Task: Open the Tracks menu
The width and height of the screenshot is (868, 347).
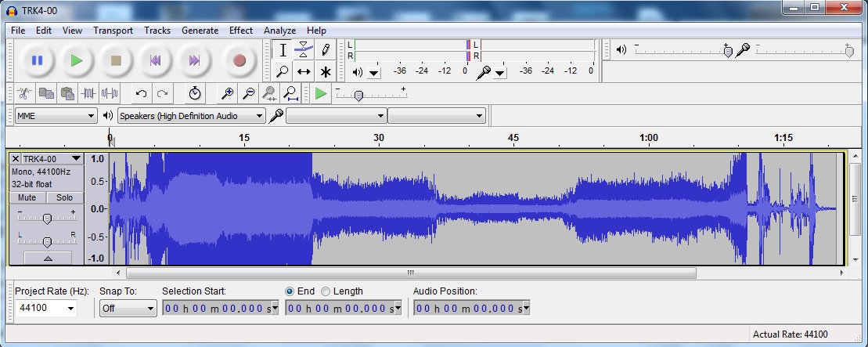Action: tap(157, 31)
